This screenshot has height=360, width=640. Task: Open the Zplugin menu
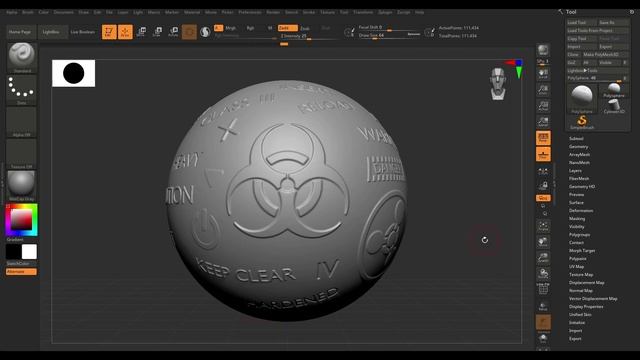tap(385, 12)
